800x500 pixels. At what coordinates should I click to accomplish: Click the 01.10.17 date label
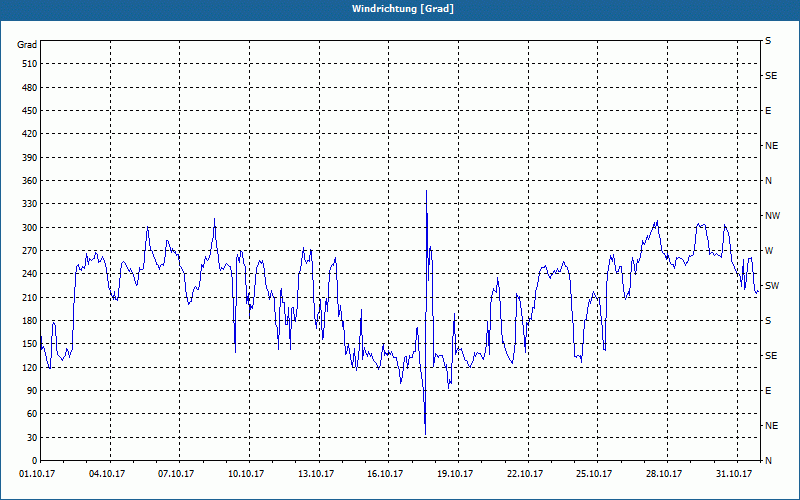(37, 474)
